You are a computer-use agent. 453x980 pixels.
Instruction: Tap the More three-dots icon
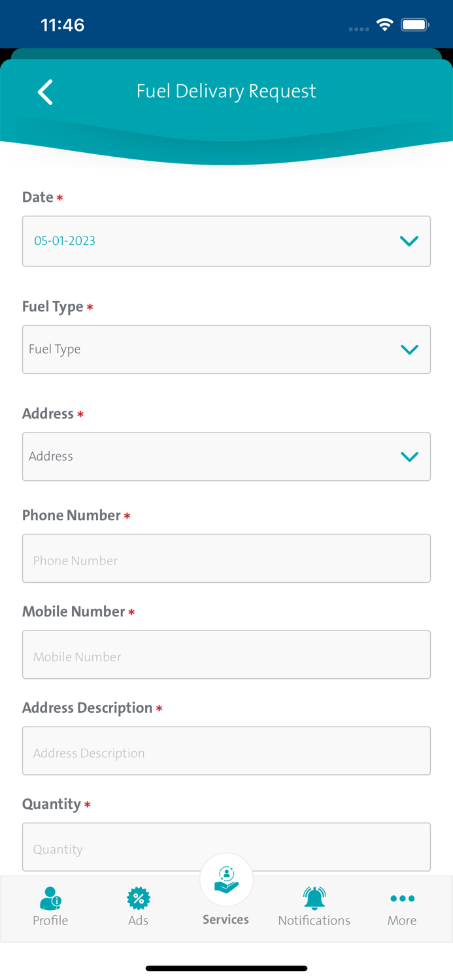402,898
